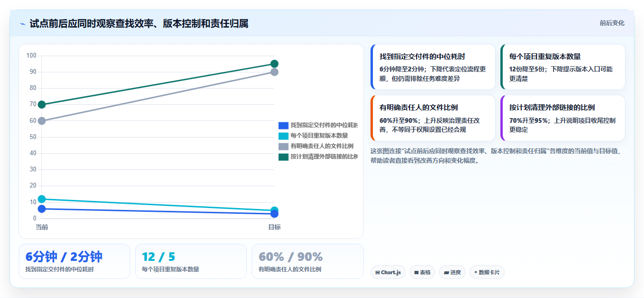Click the Chart.js tag
Screen dimensions: 644x298
coord(388,272)
